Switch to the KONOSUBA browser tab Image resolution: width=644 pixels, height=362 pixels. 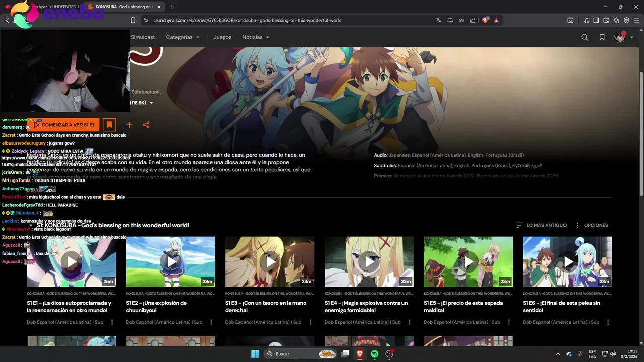point(123,7)
